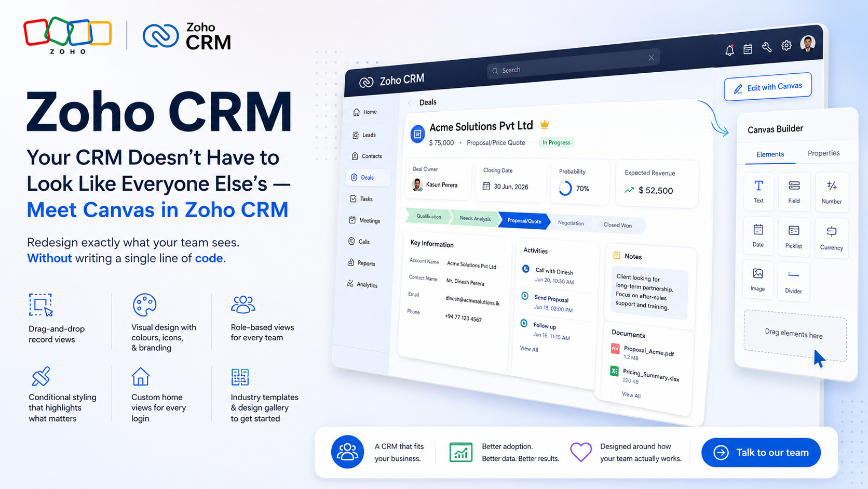The image size is (868, 489).
Task: Click inside the Search field
Action: pyautogui.click(x=573, y=64)
